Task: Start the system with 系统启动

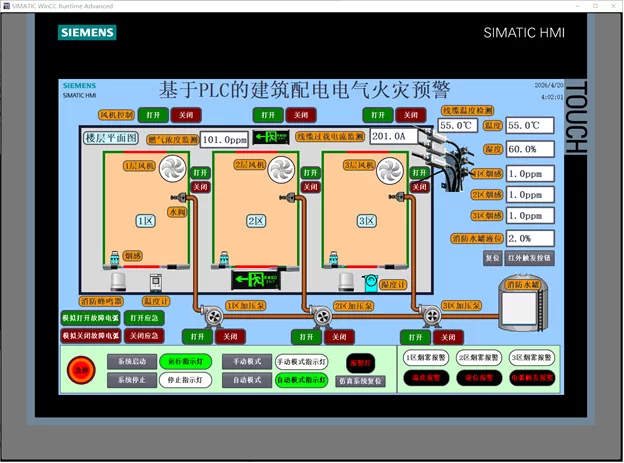Action: pos(132,362)
